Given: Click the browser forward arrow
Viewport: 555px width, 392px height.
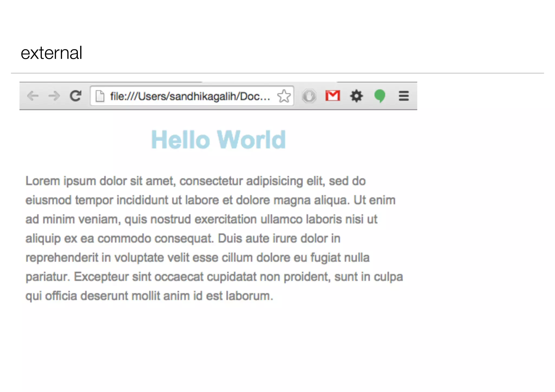Looking at the screenshot, I should pos(54,96).
